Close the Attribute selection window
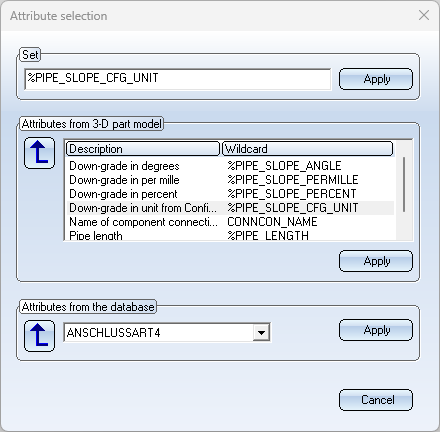The width and height of the screenshot is (440, 432). pos(424,15)
